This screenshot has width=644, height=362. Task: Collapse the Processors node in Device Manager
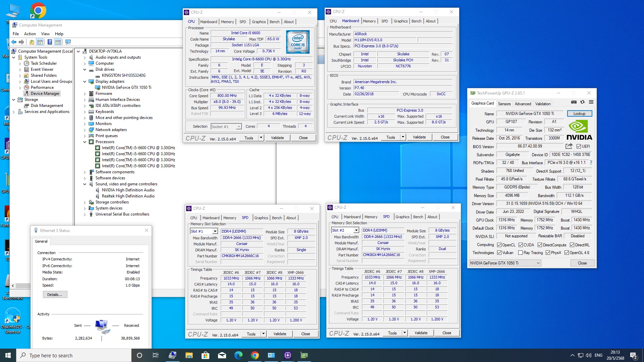[x=85, y=142]
